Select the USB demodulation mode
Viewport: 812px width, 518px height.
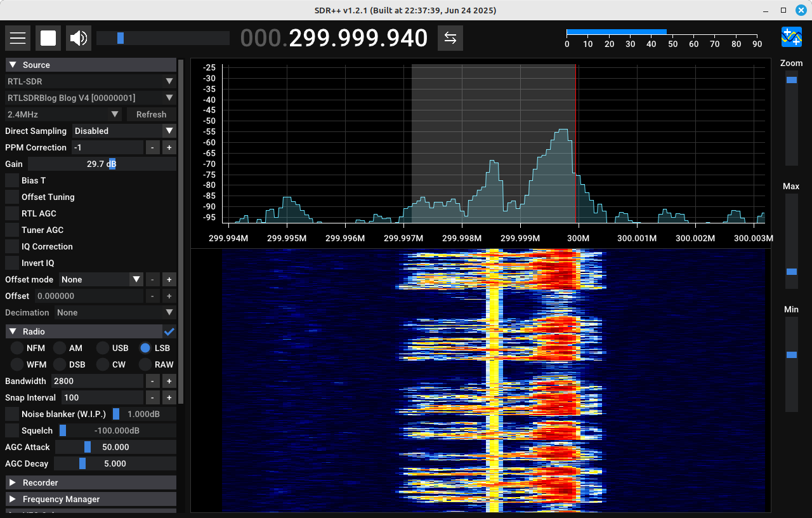[103, 348]
